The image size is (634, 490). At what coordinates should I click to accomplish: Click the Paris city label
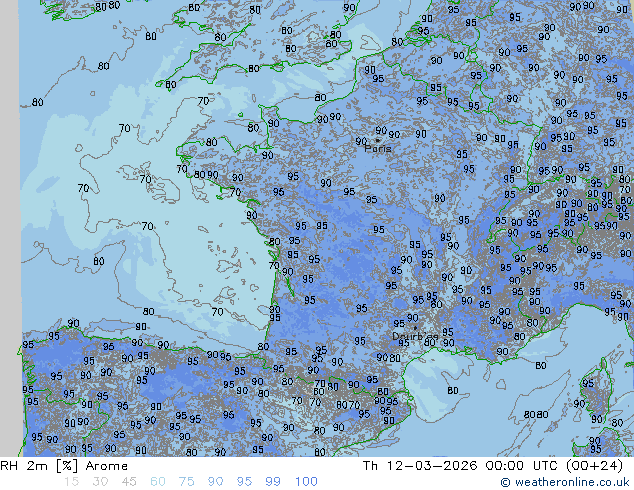(378, 148)
